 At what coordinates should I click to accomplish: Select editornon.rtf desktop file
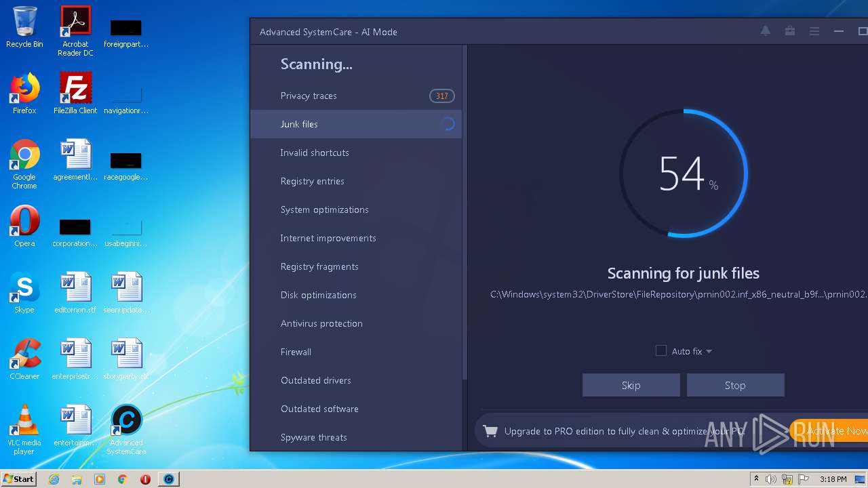(75, 293)
